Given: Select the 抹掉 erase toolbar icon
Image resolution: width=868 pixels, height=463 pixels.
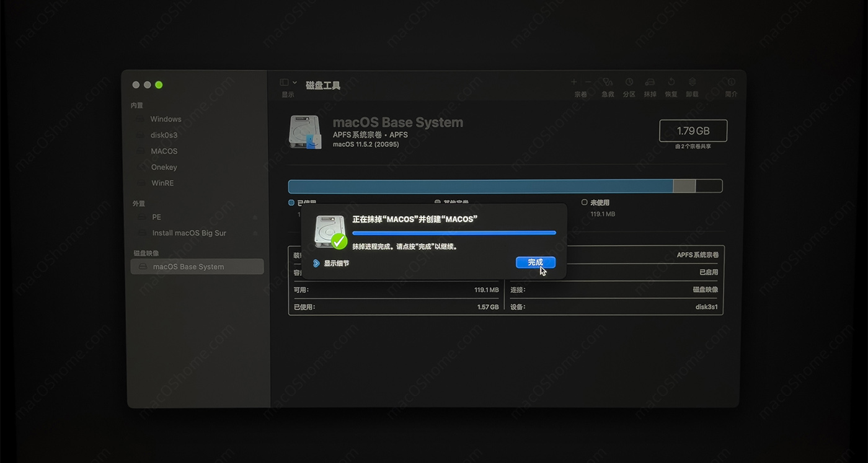Looking at the screenshot, I should pos(650,82).
